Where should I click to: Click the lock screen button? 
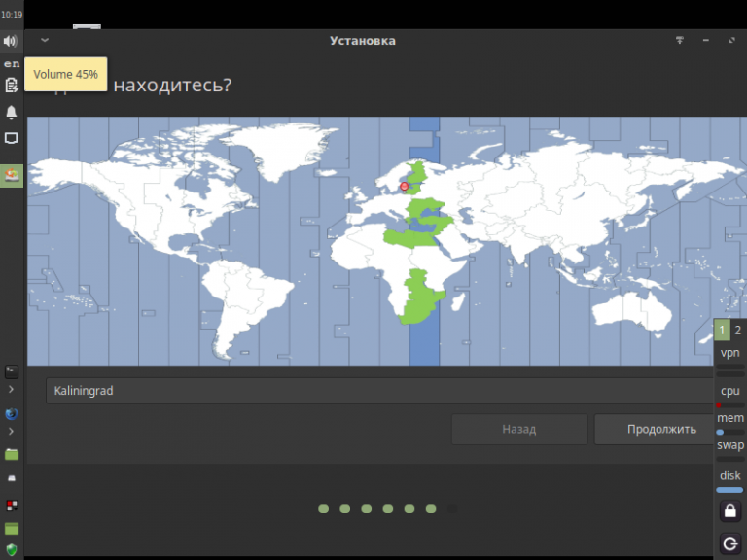(x=730, y=511)
